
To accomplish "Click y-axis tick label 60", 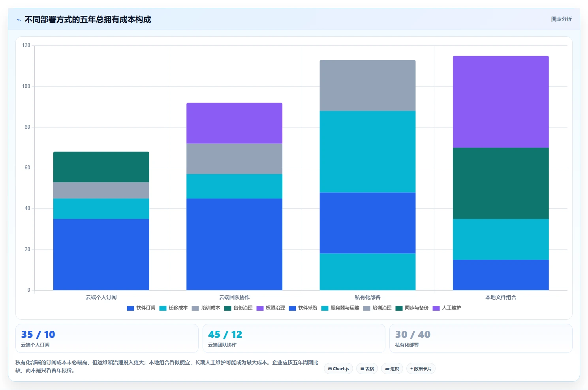I will coord(27,168).
